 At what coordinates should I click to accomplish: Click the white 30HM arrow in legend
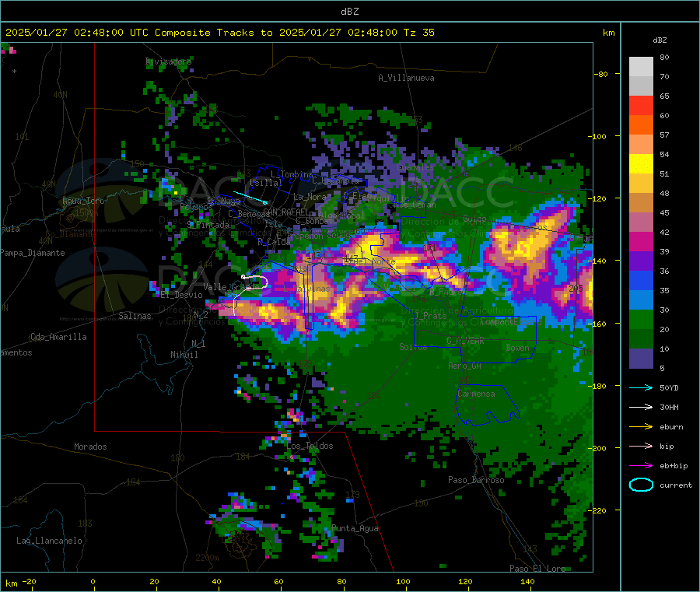(x=641, y=407)
